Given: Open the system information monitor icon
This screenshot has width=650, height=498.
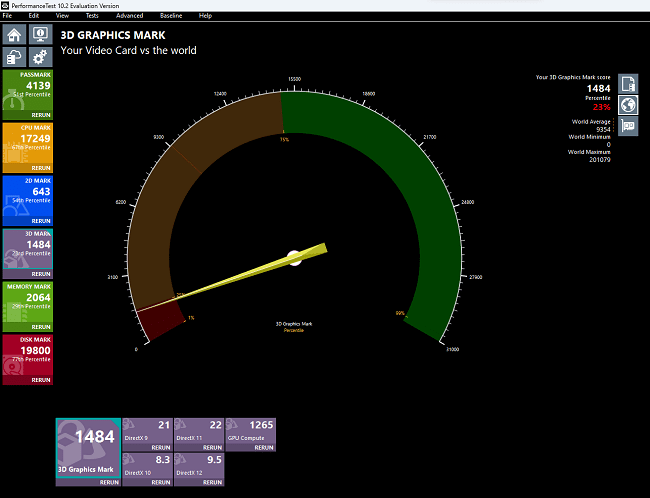Looking at the screenshot, I should pos(40,34).
